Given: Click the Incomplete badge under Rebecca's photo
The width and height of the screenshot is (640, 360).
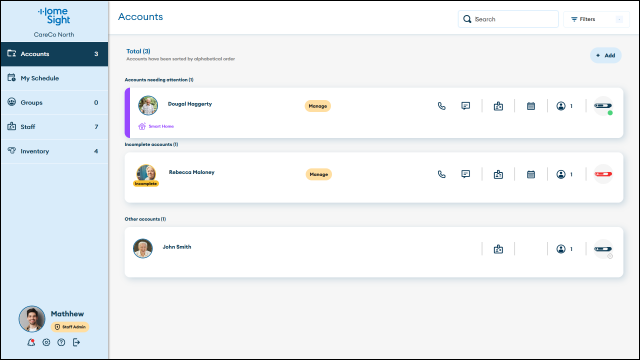Looking at the screenshot, I should (146, 184).
